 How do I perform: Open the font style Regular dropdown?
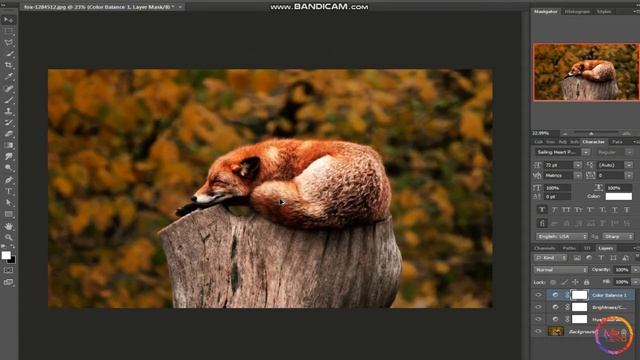coord(629,152)
